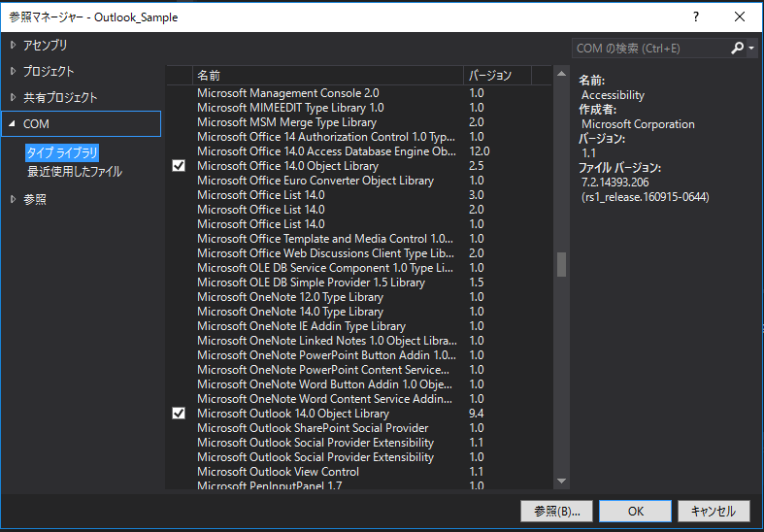The width and height of the screenshot is (764, 532).
Task: Sort list by 名前 column header
Action: pos(328,76)
